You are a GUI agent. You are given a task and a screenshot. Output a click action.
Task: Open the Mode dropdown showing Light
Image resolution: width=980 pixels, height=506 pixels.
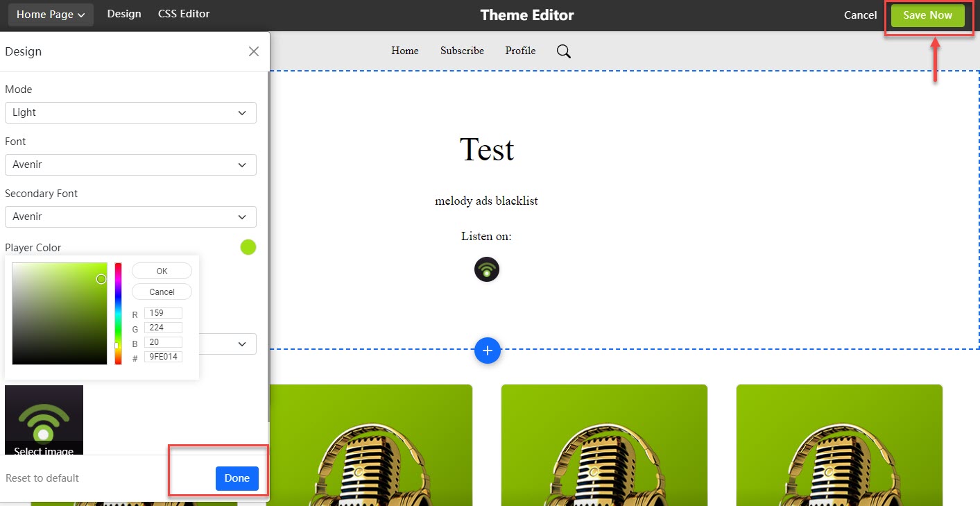point(130,112)
